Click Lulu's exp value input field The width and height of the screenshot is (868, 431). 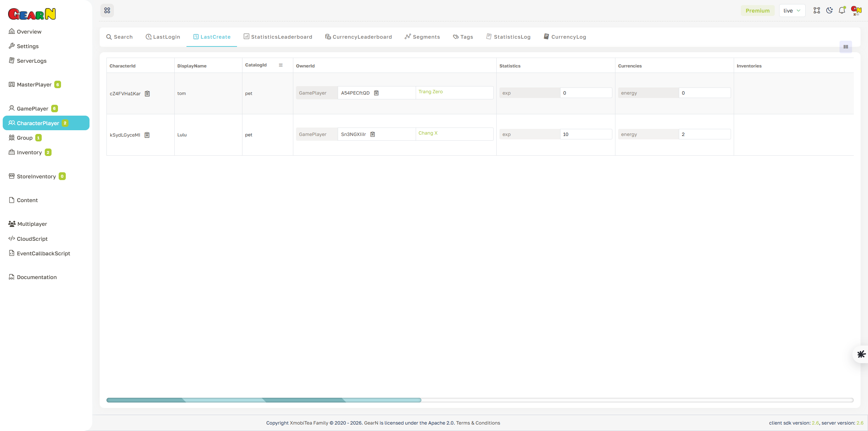[x=586, y=134]
